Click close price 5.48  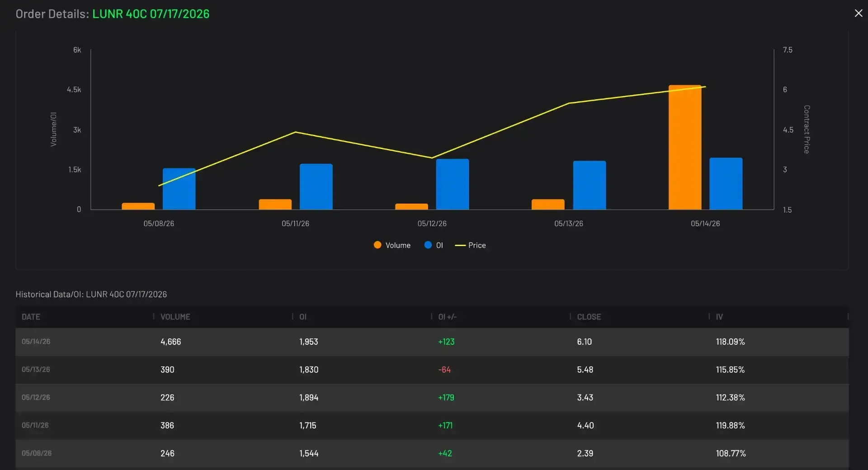pos(585,370)
